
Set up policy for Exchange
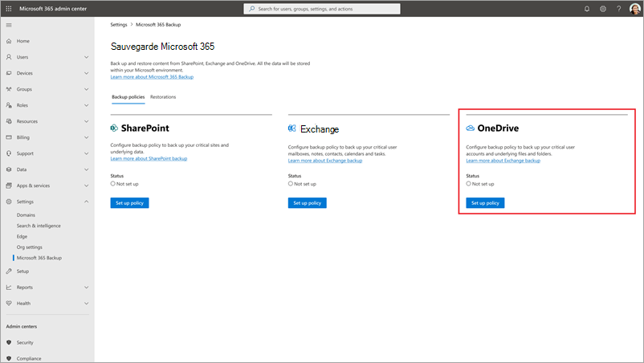[308, 203]
